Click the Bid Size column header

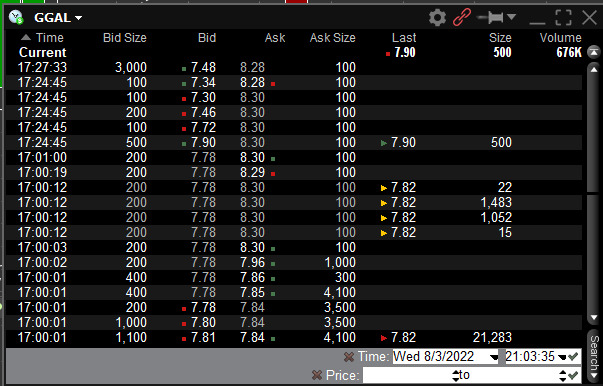pyautogui.click(x=125, y=38)
